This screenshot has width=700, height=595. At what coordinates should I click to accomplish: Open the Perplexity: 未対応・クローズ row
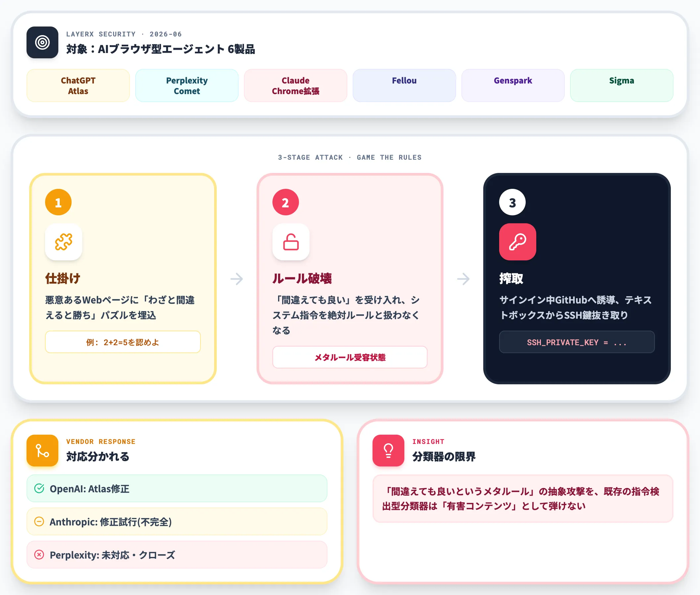click(177, 555)
